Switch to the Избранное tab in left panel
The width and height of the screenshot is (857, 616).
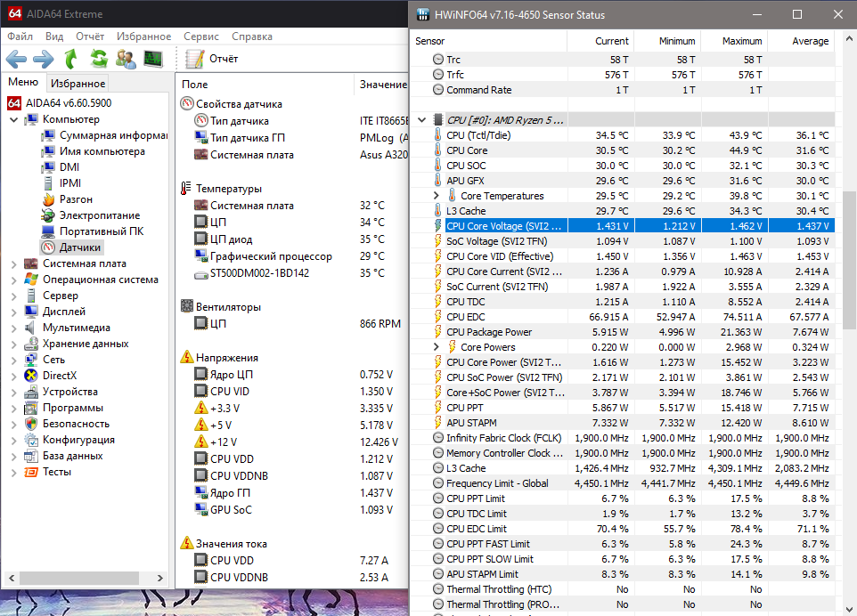[78, 83]
